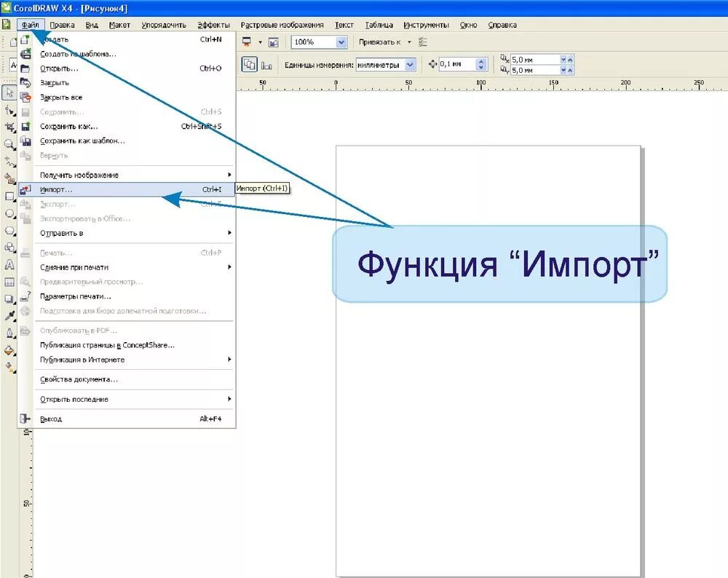Select the Zoom tool magnifier
The width and height of the screenshot is (728, 578).
click(x=9, y=144)
